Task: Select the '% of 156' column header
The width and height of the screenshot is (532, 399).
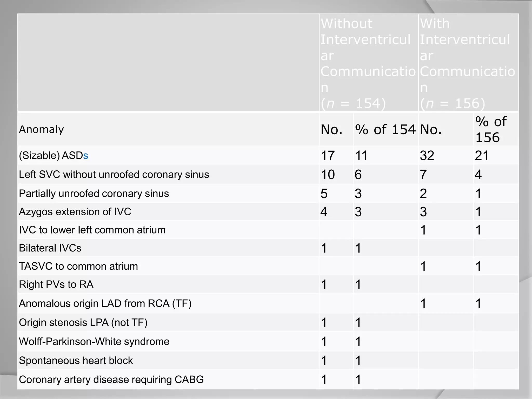Action: (490, 129)
